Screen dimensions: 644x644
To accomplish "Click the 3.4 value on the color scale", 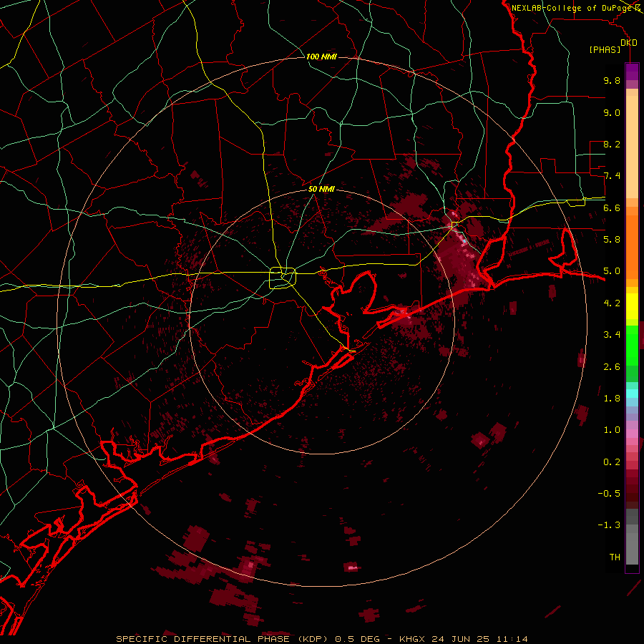I will 612,335.
